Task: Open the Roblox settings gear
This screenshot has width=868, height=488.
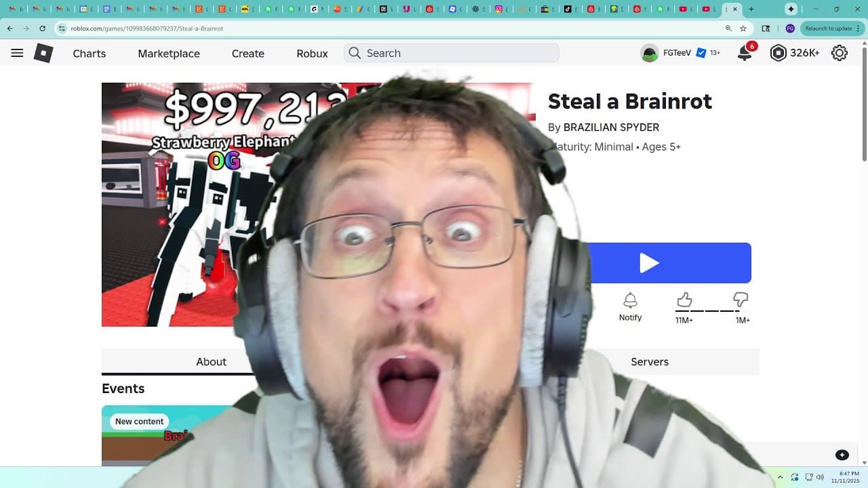Action: pyautogui.click(x=840, y=53)
